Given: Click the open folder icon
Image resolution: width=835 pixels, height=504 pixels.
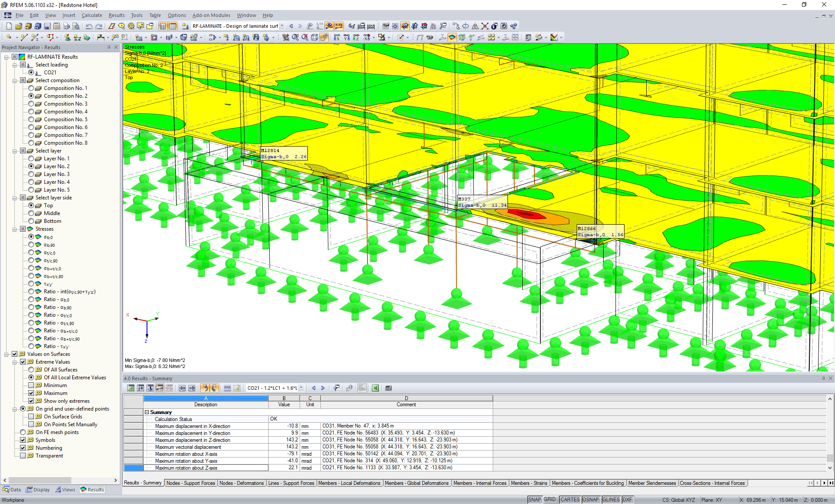Looking at the screenshot, I should pos(18,26).
